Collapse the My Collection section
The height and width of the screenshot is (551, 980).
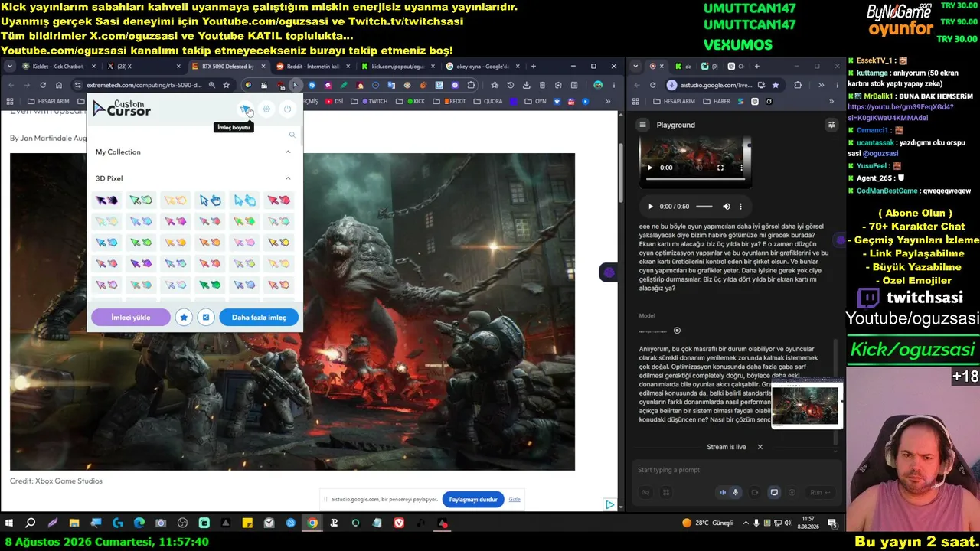pyautogui.click(x=288, y=152)
